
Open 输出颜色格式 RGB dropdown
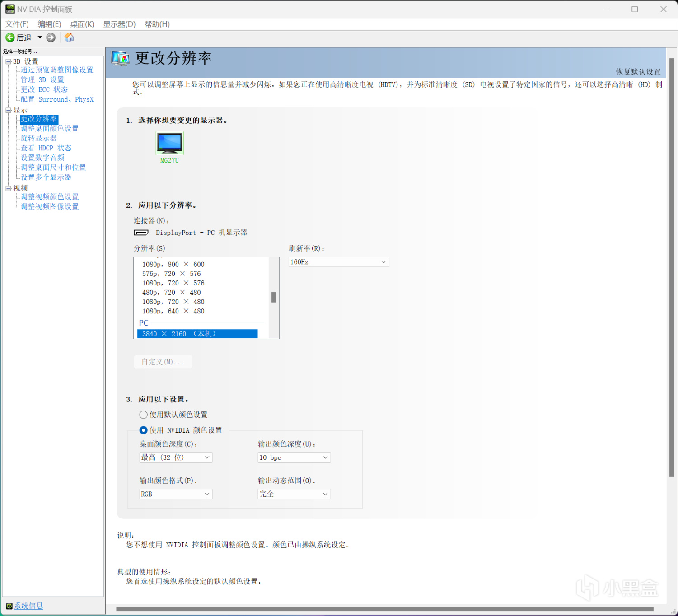(176, 494)
